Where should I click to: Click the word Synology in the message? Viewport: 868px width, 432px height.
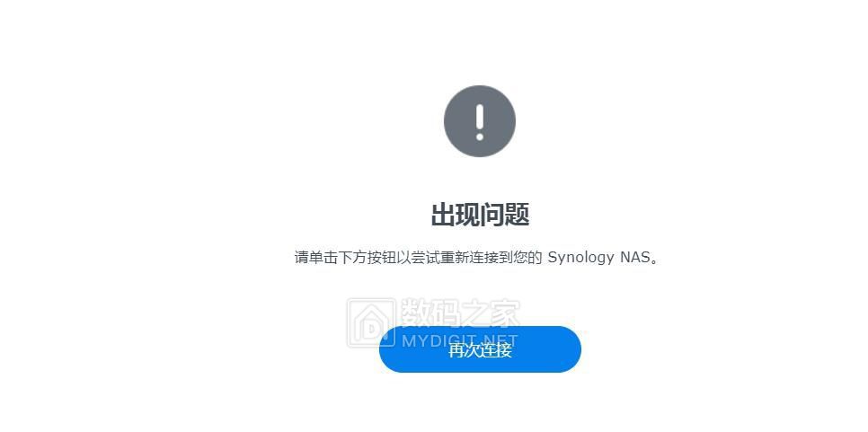pos(580,258)
